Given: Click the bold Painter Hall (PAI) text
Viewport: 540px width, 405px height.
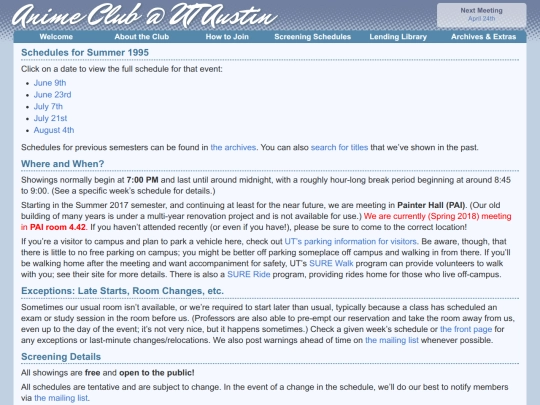Looking at the screenshot, I should point(431,205).
